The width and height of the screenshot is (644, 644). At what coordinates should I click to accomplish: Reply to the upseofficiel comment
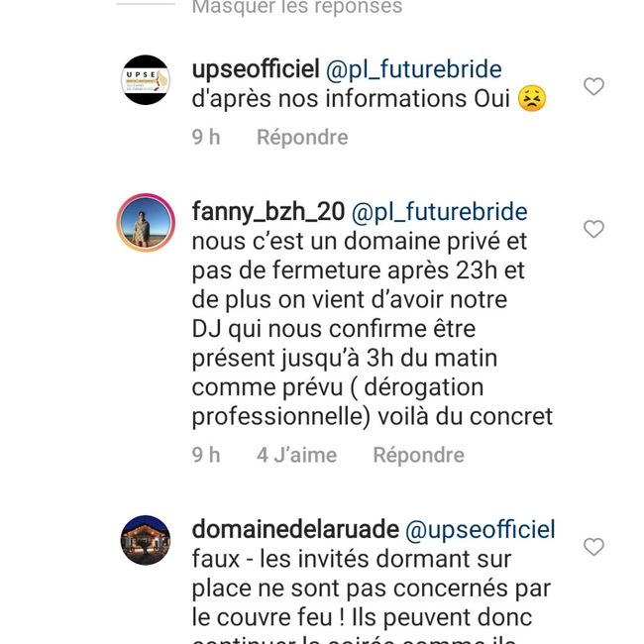(x=302, y=137)
